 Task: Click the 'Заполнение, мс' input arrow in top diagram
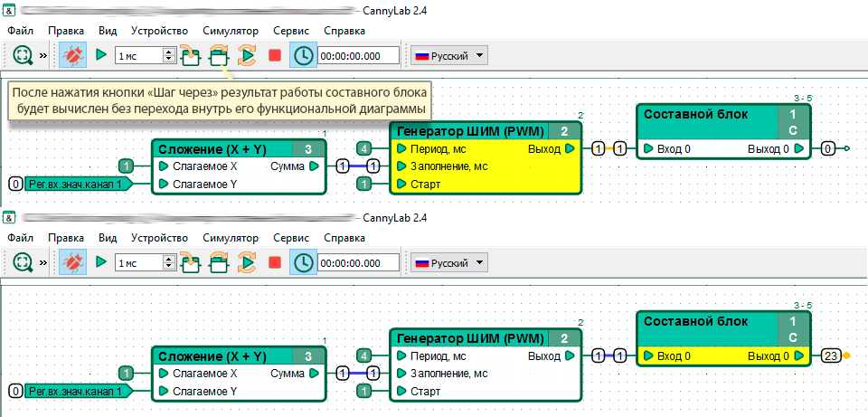[401, 166]
